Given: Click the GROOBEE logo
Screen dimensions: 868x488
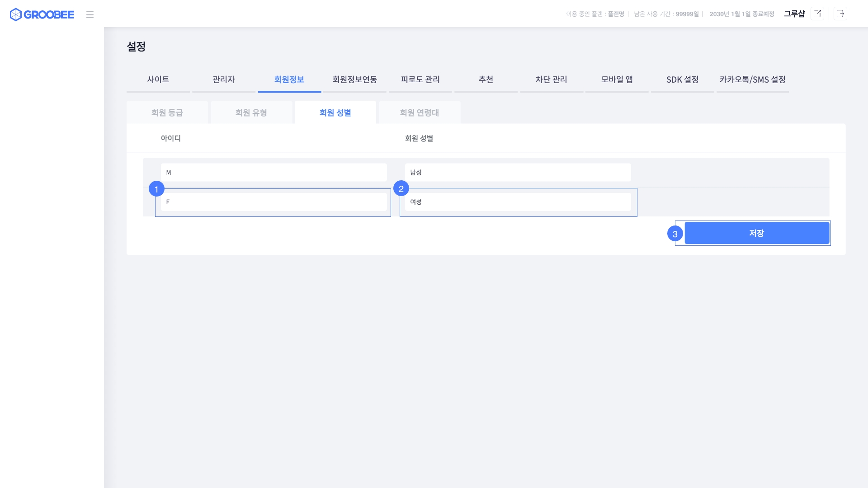Looking at the screenshot, I should click(42, 14).
